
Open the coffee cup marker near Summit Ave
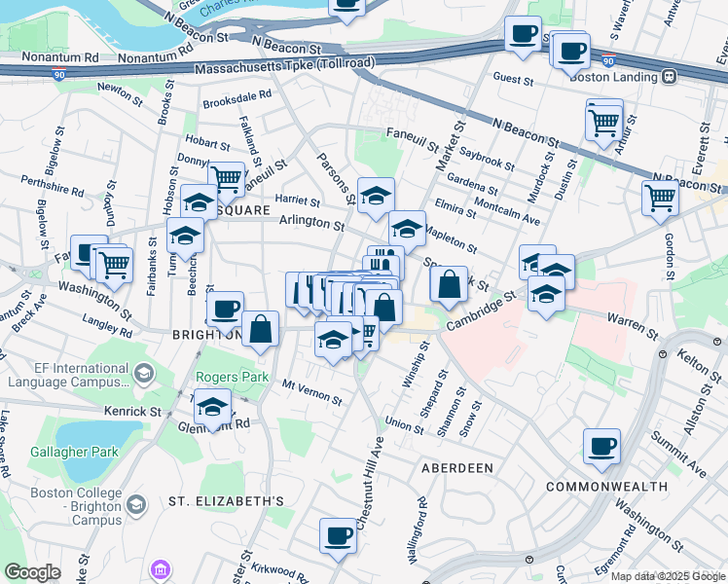pyautogui.click(x=602, y=446)
